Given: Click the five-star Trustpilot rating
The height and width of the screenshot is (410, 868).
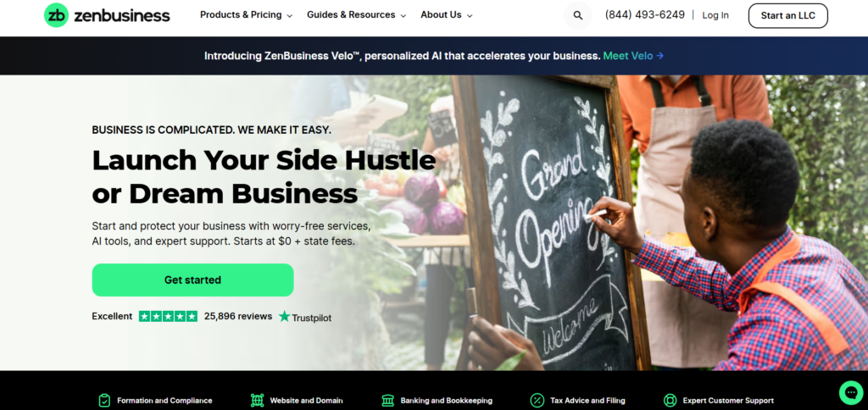Looking at the screenshot, I should pyautogui.click(x=168, y=317).
